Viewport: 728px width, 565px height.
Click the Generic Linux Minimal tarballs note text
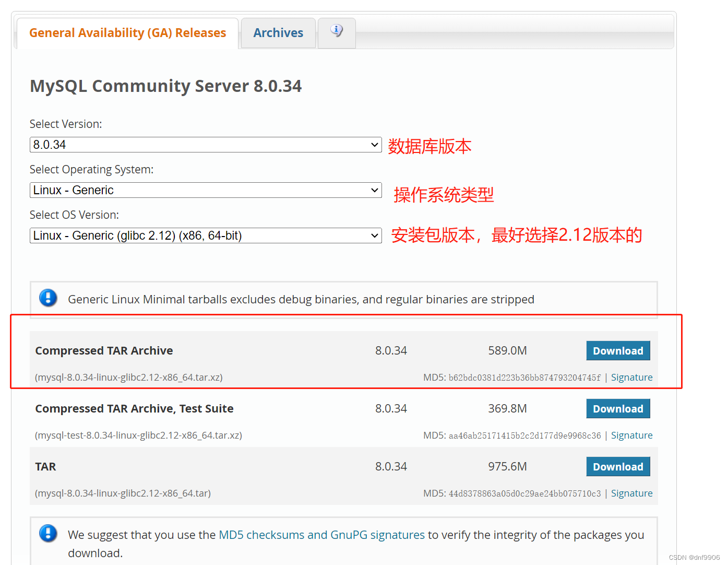301,300
